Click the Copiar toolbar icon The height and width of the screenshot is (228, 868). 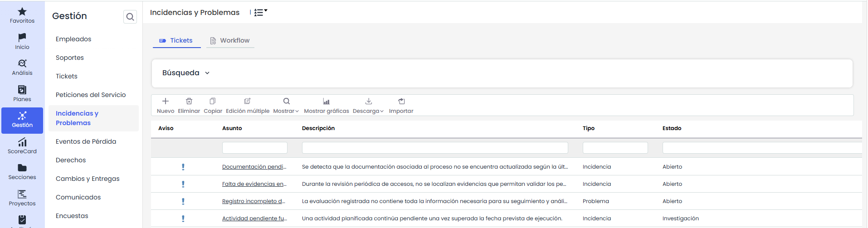213,101
